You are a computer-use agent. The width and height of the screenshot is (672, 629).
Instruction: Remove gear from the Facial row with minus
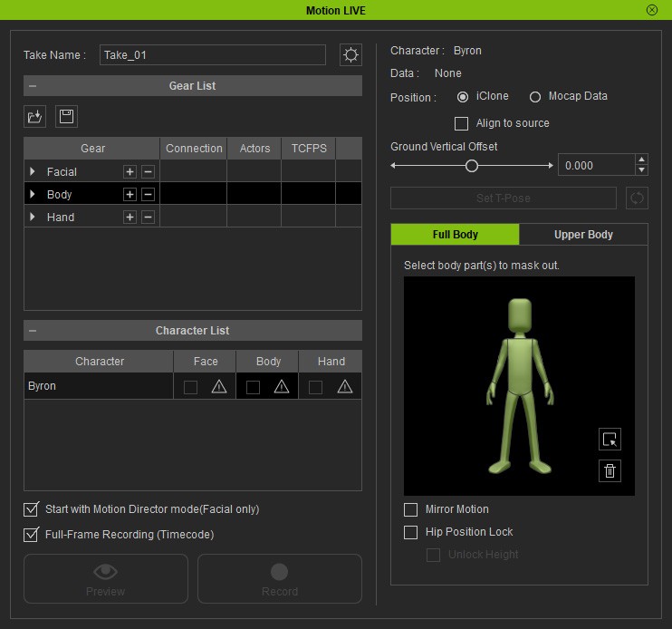(x=148, y=172)
